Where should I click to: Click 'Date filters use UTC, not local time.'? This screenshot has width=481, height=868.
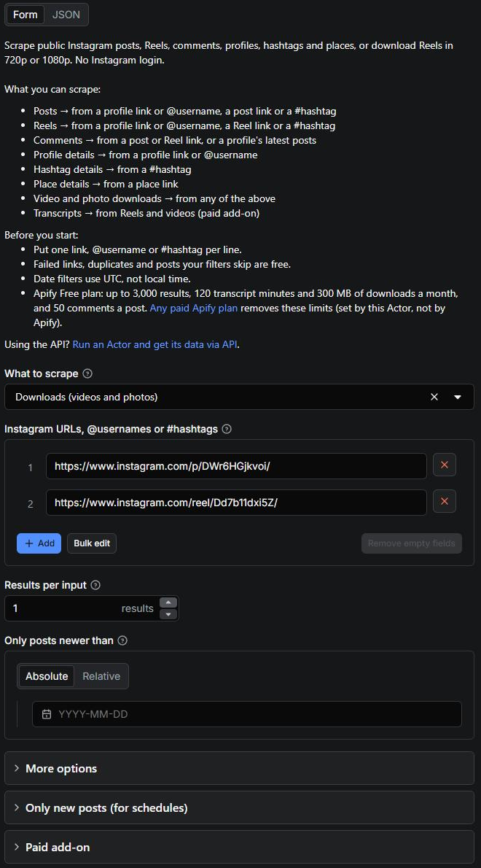[112, 279]
